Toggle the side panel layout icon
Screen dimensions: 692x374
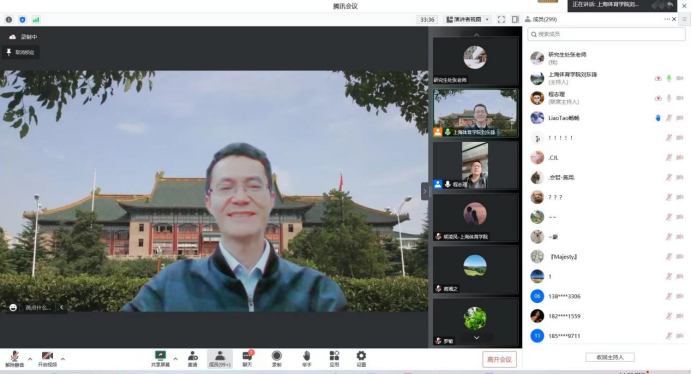tap(515, 19)
